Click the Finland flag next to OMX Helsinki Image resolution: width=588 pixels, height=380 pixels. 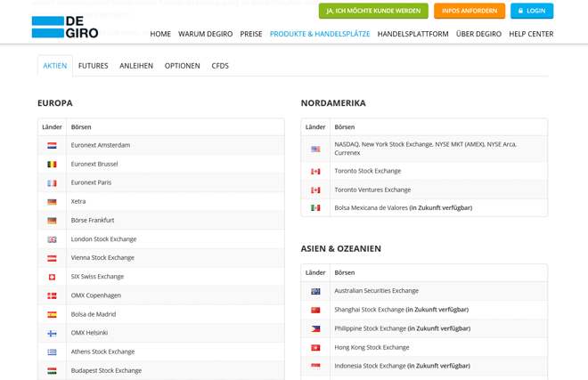click(x=53, y=333)
